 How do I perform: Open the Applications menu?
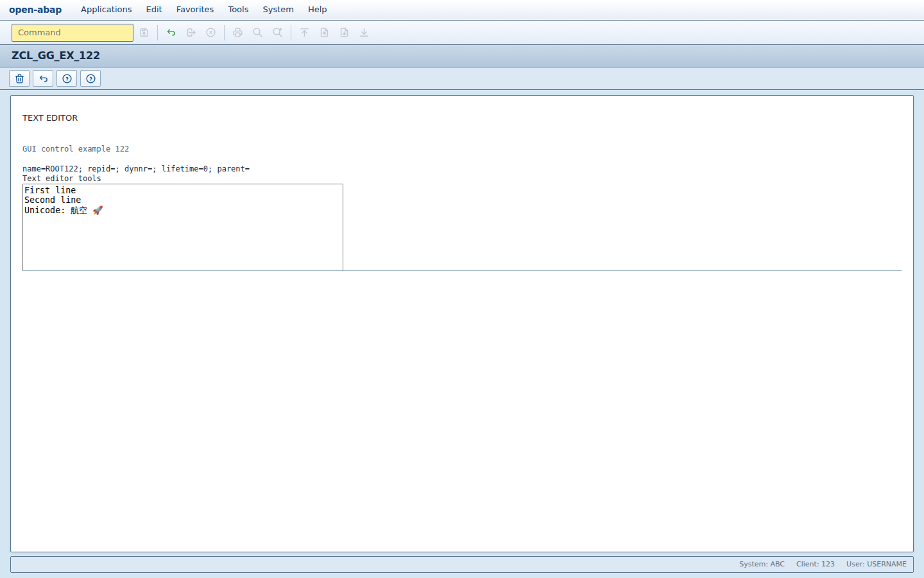[x=107, y=10]
